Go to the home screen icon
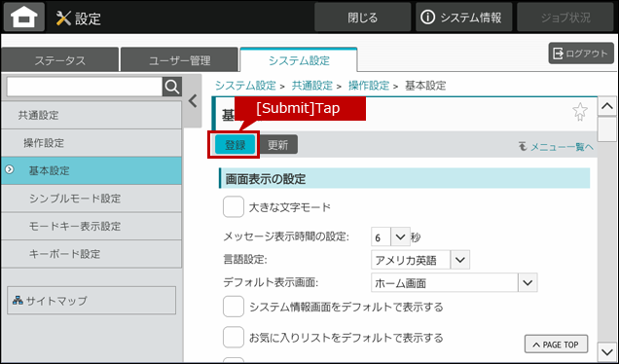 tap(23, 17)
